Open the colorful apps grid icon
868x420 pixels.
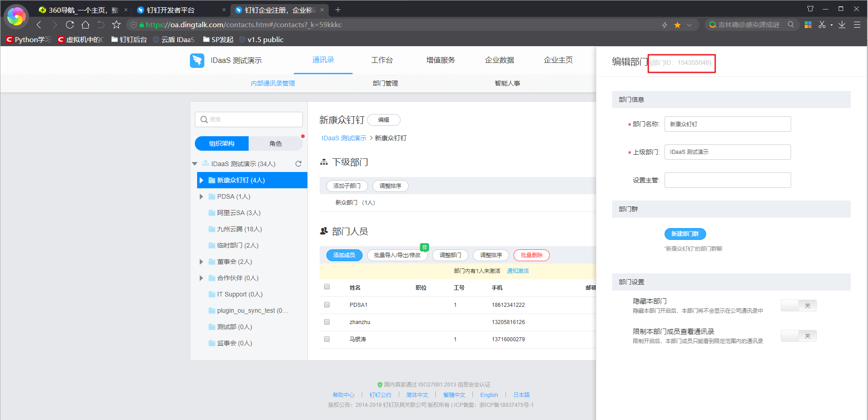808,25
